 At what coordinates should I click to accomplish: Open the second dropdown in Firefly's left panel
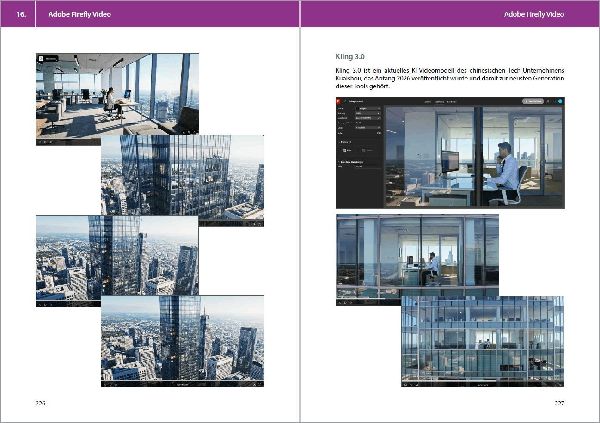(368, 113)
